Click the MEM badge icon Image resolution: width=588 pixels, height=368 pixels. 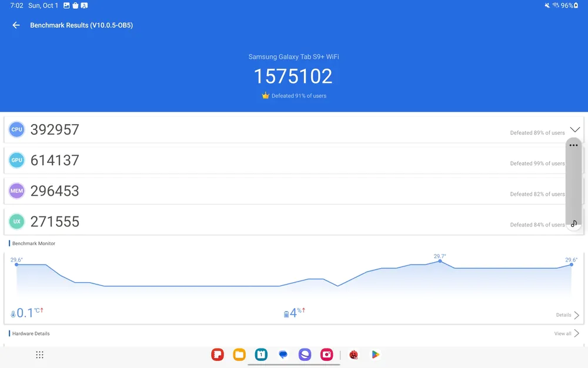[16, 191]
